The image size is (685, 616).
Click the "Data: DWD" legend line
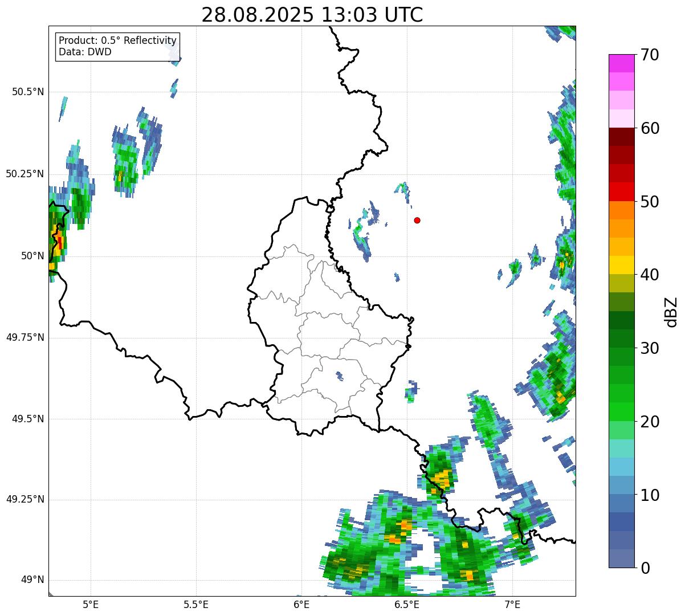85,52
